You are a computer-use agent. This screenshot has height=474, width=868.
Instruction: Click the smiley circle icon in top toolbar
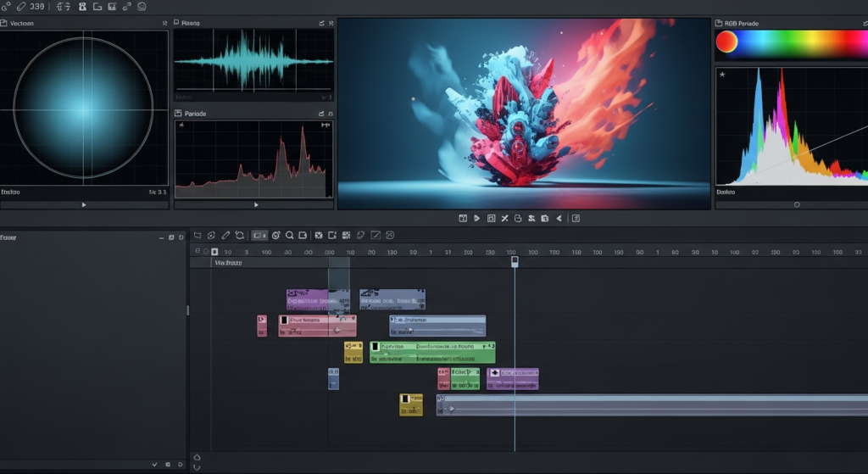tap(141, 7)
